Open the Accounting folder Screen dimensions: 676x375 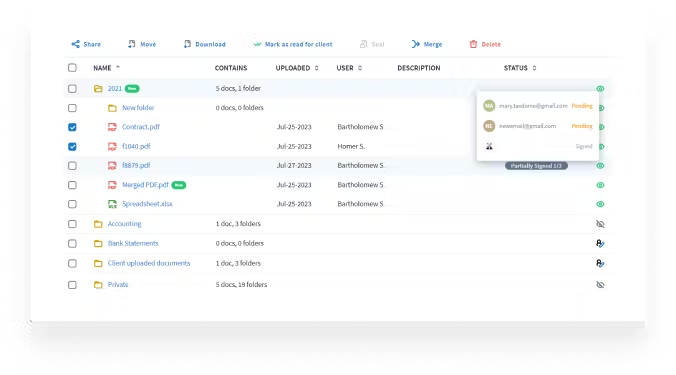click(124, 223)
